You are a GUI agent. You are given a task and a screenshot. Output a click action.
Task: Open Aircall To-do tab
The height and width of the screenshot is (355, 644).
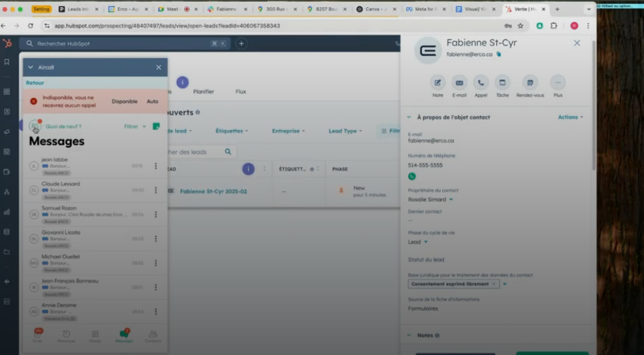(37, 336)
